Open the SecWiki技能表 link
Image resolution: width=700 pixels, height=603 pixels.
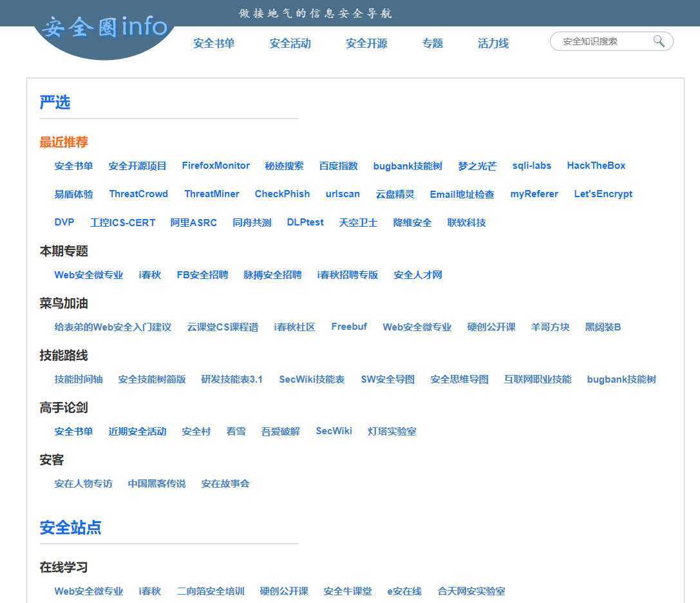312,379
